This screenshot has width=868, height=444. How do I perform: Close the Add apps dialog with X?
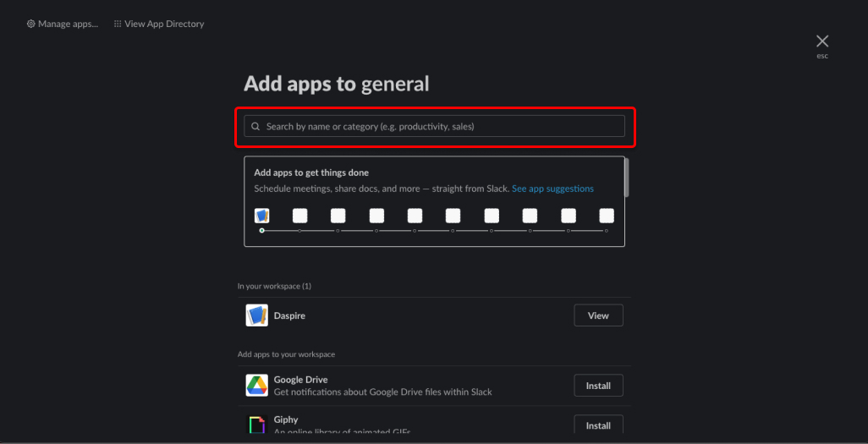coord(822,41)
